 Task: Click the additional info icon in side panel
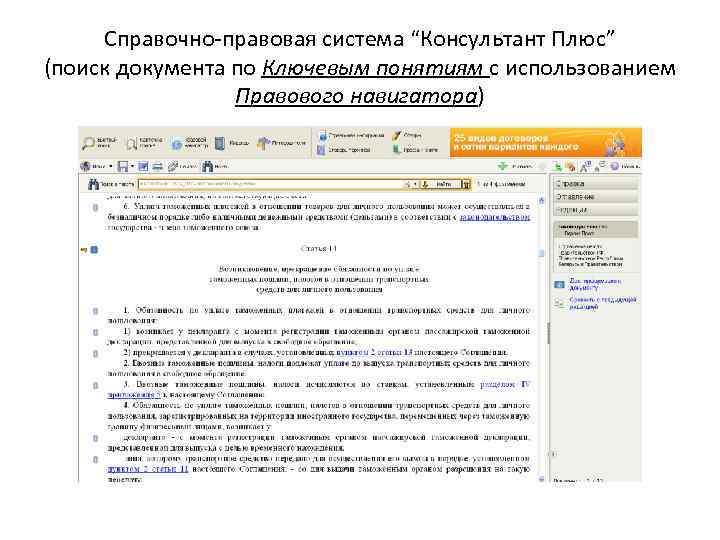[559, 285]
